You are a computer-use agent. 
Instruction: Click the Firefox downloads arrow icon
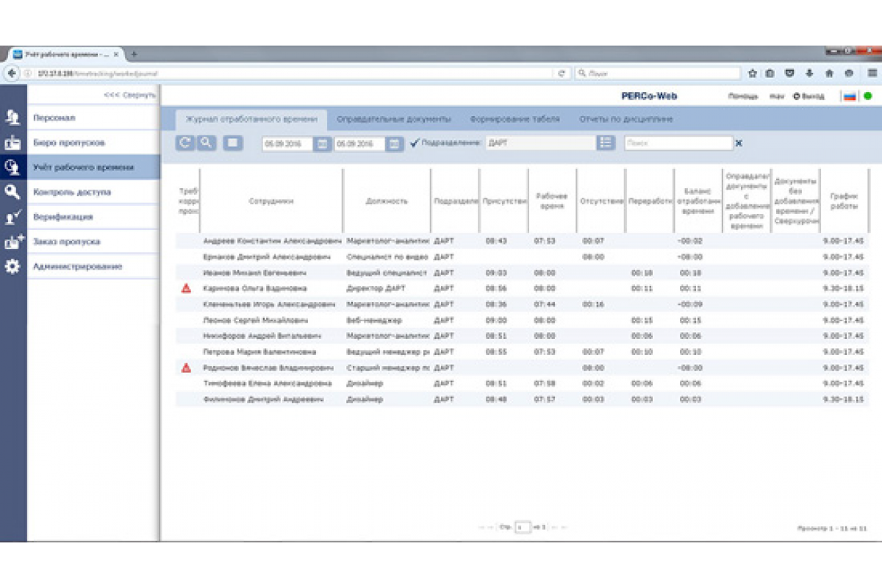809,73
